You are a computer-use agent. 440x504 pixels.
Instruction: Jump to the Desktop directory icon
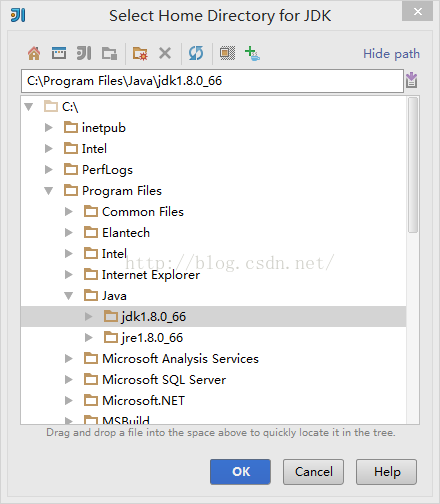tap(59, 53)
